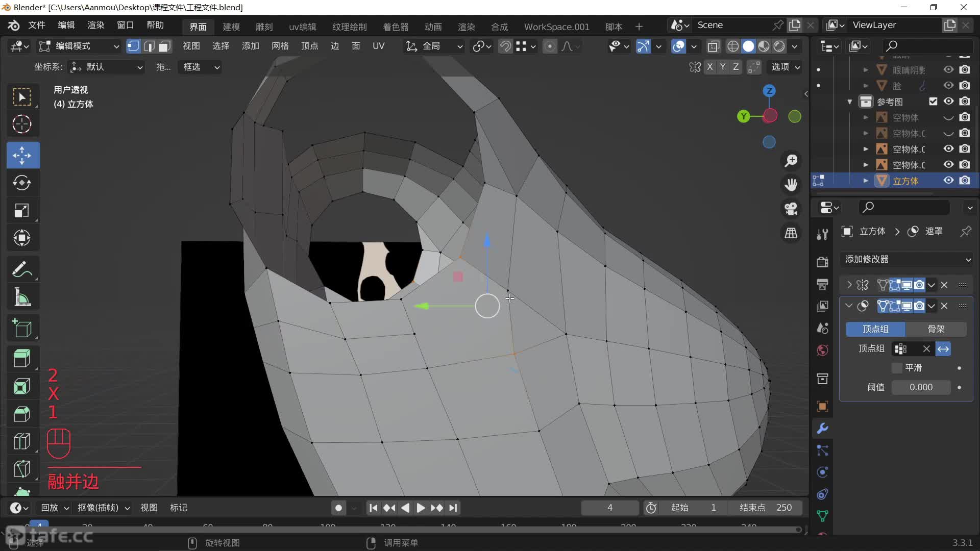Click the 阈值 0.000 value field

click(x=921, y=387)
